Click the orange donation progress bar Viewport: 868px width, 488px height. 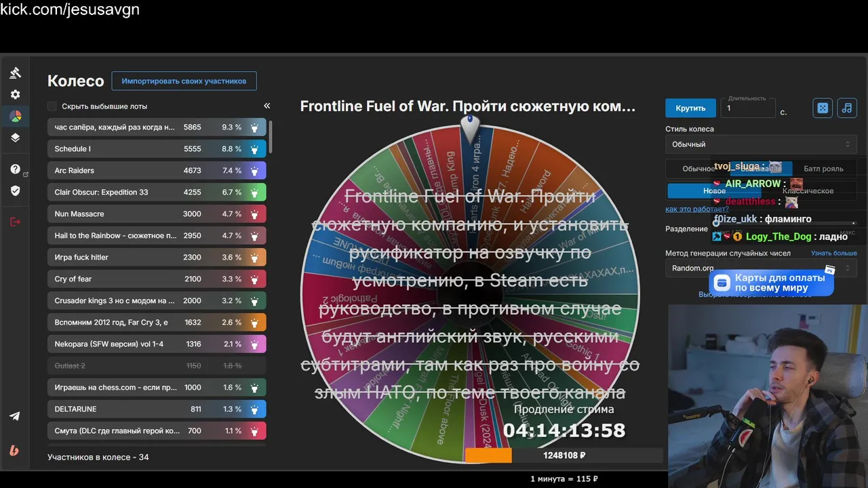(x=488, y=455)
